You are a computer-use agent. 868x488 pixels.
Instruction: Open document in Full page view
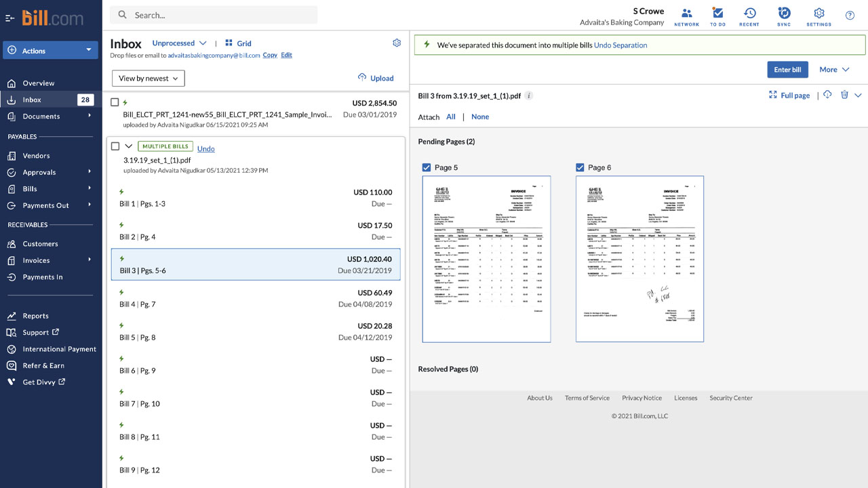pos(789,95)
